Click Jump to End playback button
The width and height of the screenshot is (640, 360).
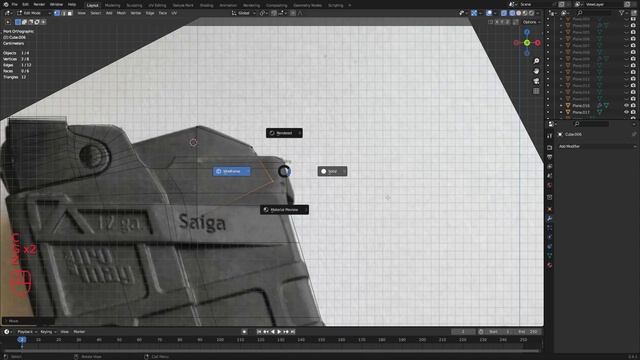(x=293, y=332)
